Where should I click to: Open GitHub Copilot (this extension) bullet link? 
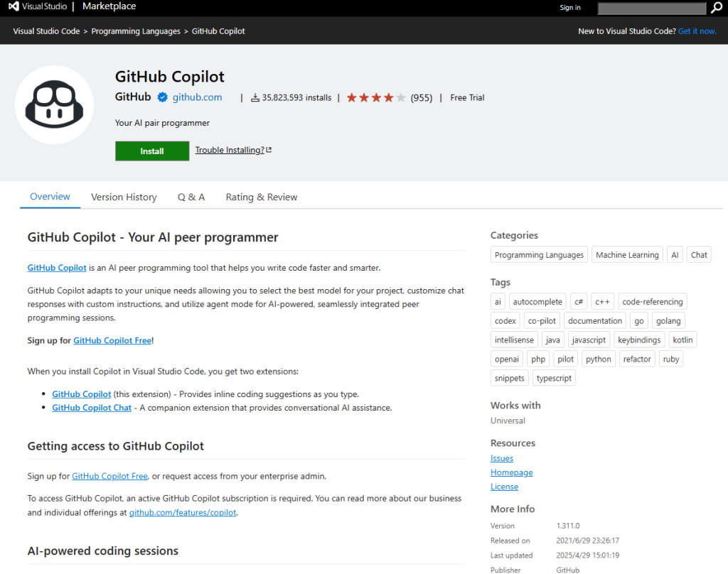tap(81, 394)
